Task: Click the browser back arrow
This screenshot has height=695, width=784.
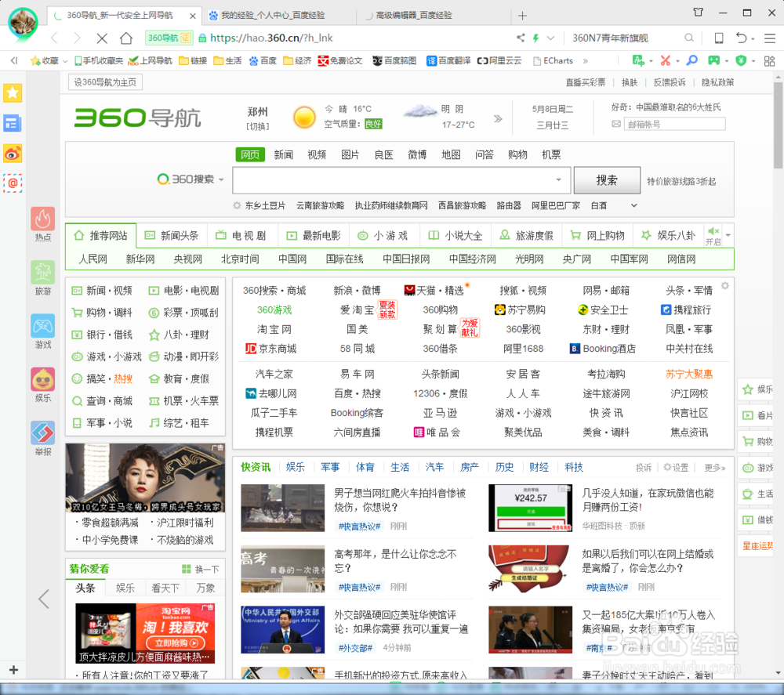Action: pyautogui.click(x=55, y=38)
